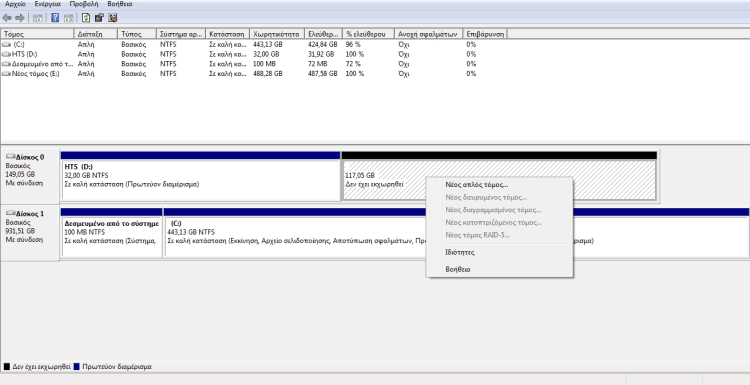The image size is (750, 385).
Task: Sort by the Σύστημα αρ... column header
Action: tap(181, 34)
